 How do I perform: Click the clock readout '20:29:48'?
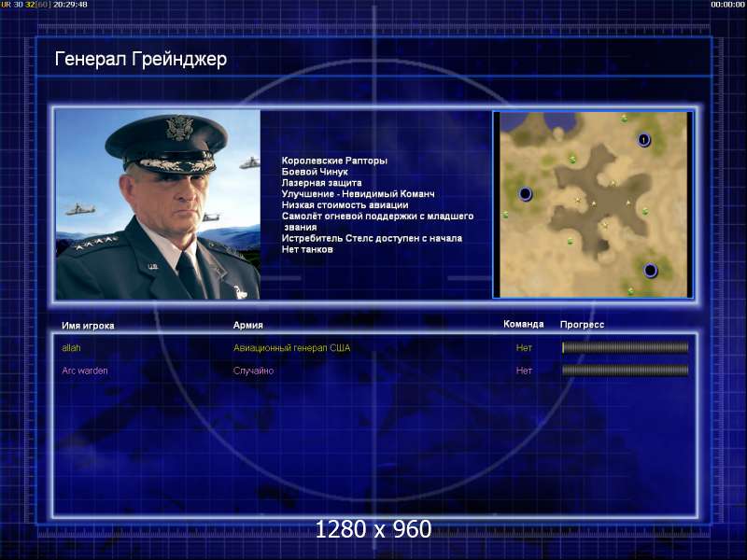[x=70, y=5]
